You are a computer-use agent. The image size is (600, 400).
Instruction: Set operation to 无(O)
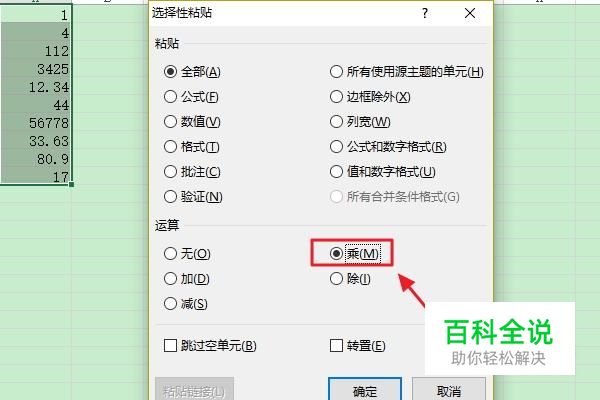187,253
